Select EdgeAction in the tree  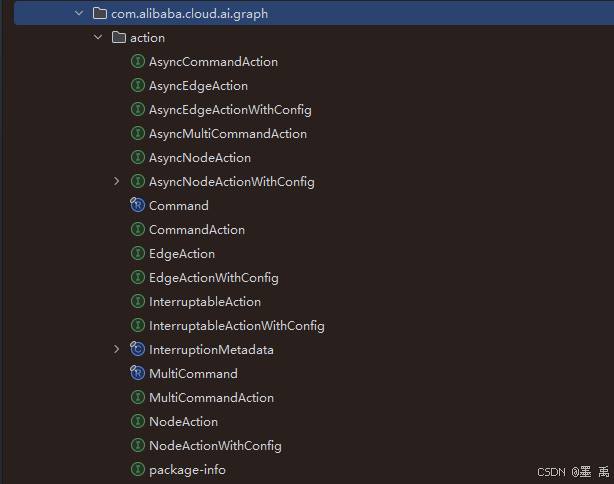tap(182, 254)
